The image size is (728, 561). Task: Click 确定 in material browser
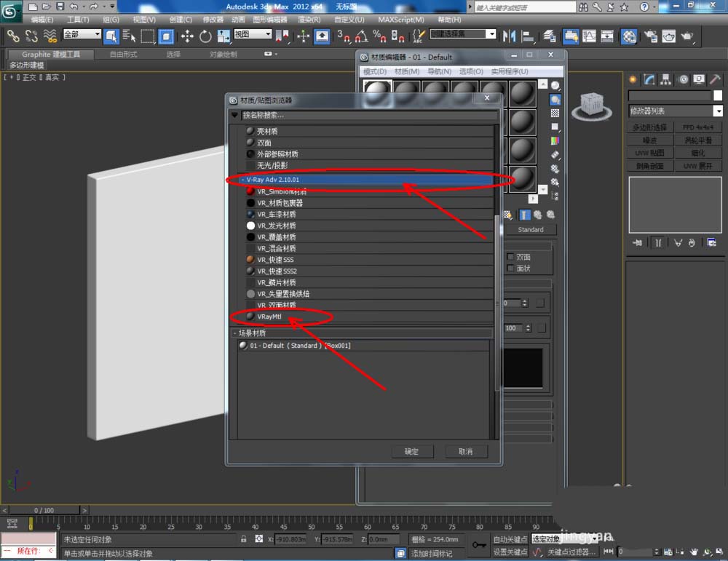[x=412, y=451]
